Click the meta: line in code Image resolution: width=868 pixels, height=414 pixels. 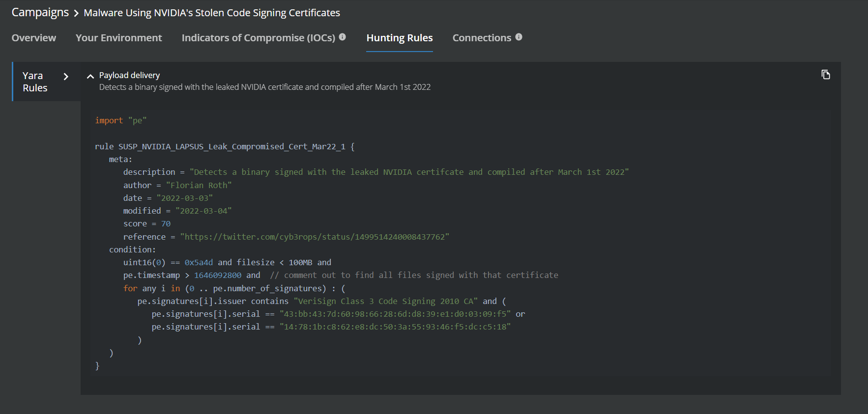[x=120, y=159]
